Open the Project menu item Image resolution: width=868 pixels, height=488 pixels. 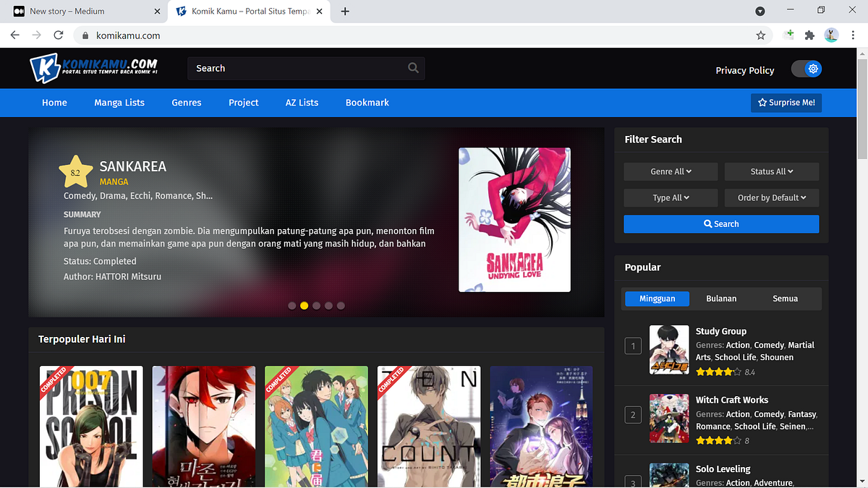(x=244, y=103)
